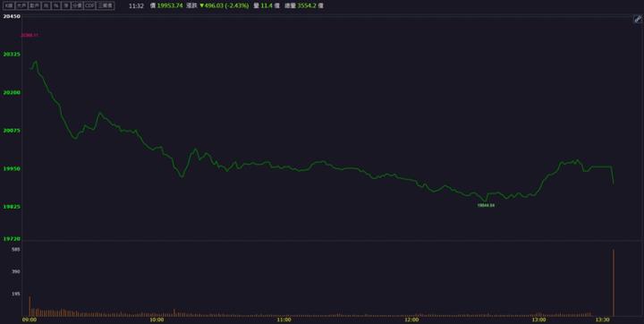Image resolution: width=644 pixels, height=324 pixels.
Task: Select the 13:30 marker on time axis
Action: (x=604, y=320)
